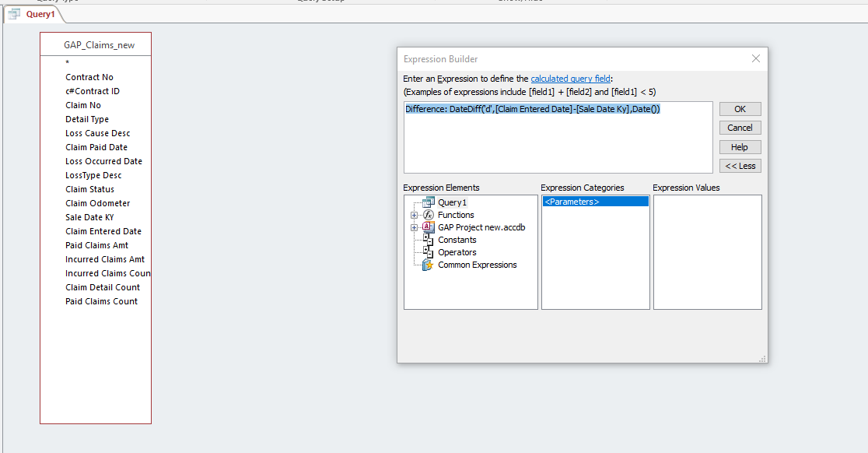Click the Query1 icon in the elements tree
Viewport: 868px width, 453px height.
click(x=429, y=202)
